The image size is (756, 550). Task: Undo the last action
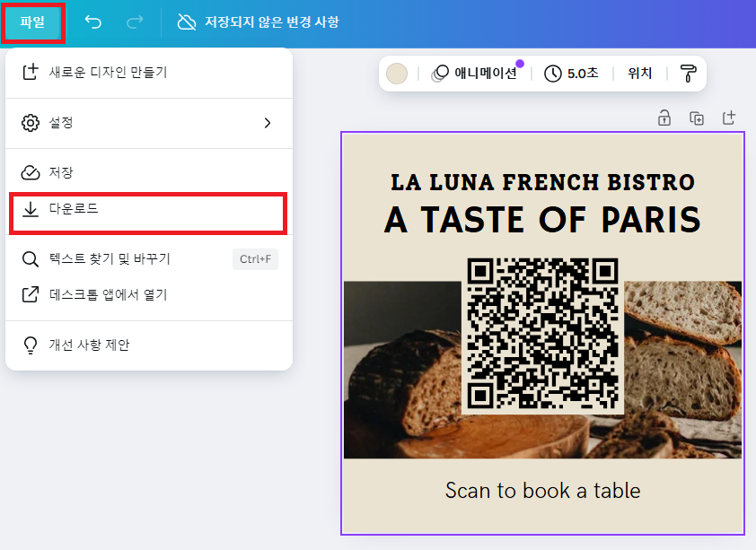(93, 22)
